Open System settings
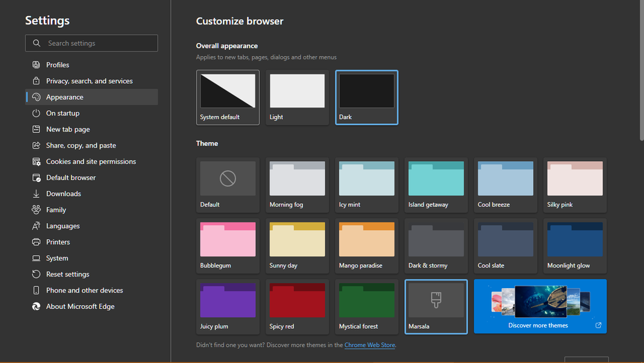 pyautogui.click(x=92, y=258)
